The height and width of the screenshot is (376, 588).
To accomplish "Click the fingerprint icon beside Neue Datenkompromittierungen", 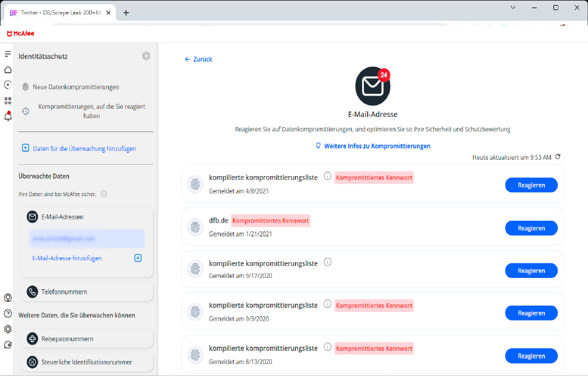I will point(26,87).
